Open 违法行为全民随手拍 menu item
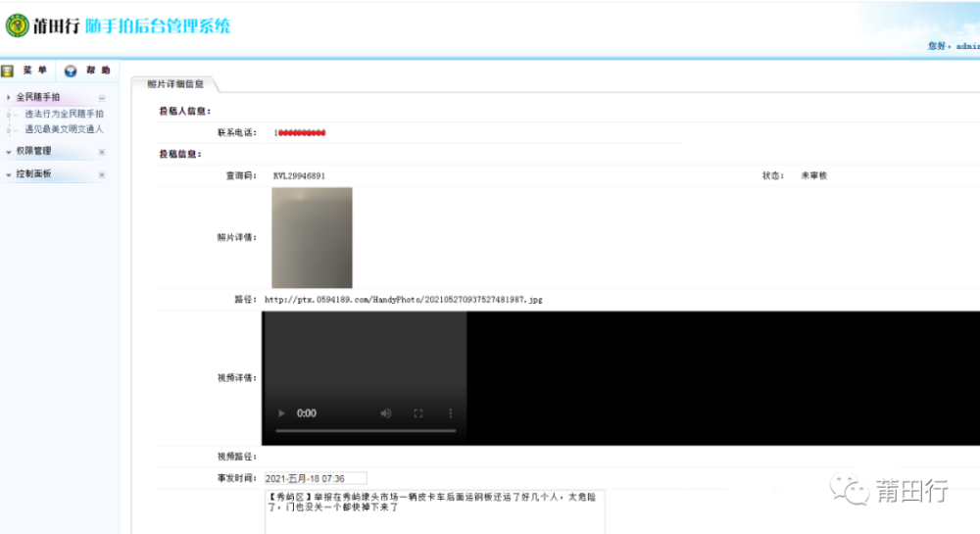 pyautogui.click(x=64, y=114)
